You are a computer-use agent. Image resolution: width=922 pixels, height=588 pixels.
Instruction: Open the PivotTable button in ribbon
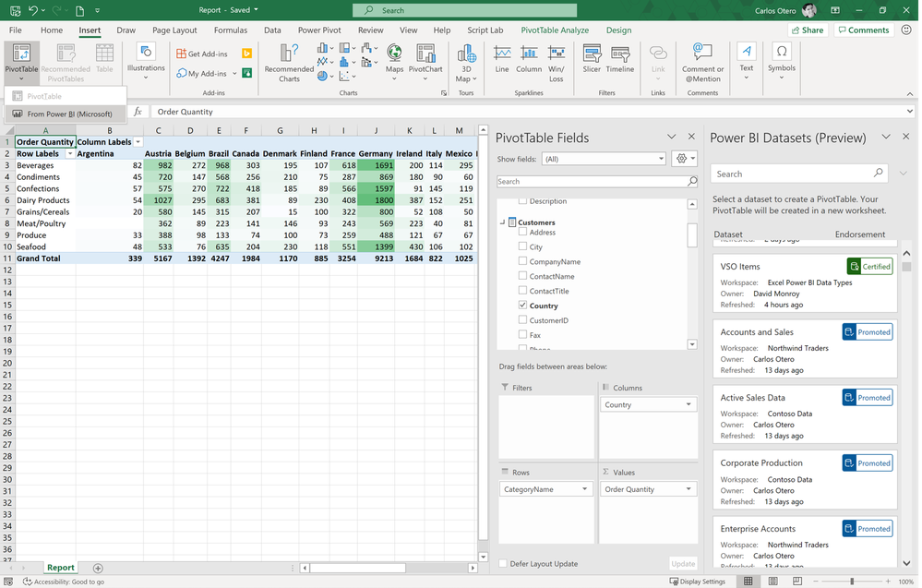pos(22,63)
